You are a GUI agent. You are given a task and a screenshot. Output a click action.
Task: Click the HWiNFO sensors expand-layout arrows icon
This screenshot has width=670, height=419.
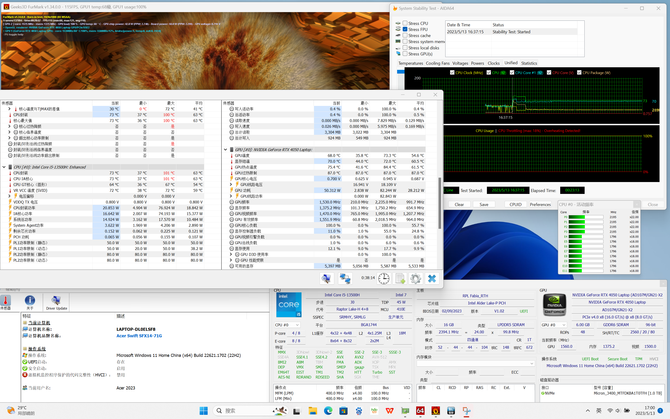(x=326, y=278)
